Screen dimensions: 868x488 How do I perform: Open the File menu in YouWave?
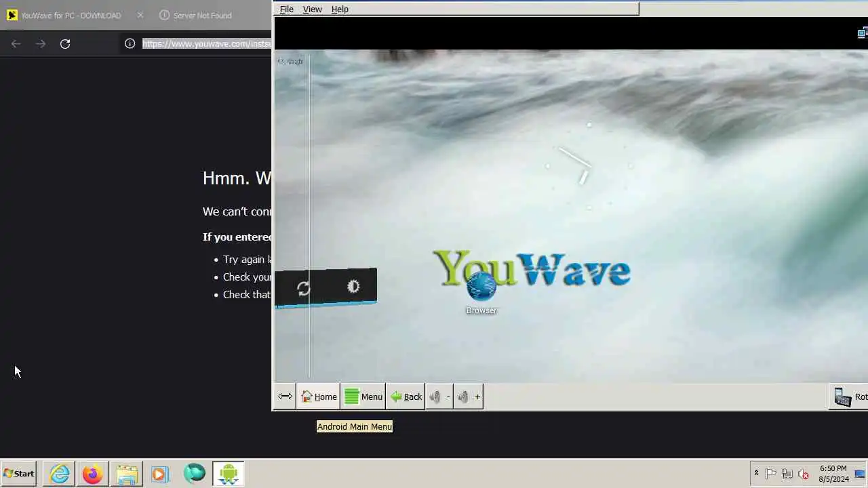click(287, 9)
